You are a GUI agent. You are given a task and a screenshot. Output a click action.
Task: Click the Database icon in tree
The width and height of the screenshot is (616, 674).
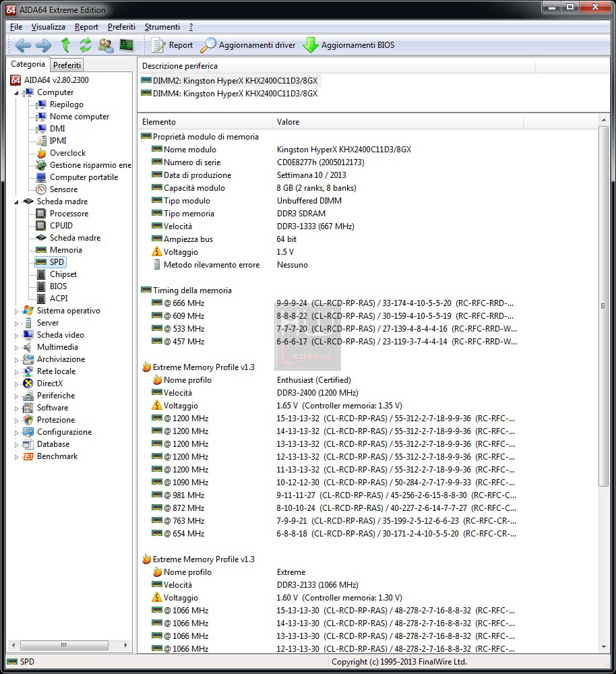(28, 444)
